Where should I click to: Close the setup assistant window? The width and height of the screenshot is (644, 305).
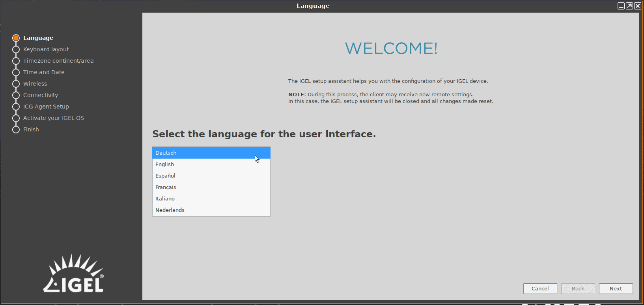637,6
